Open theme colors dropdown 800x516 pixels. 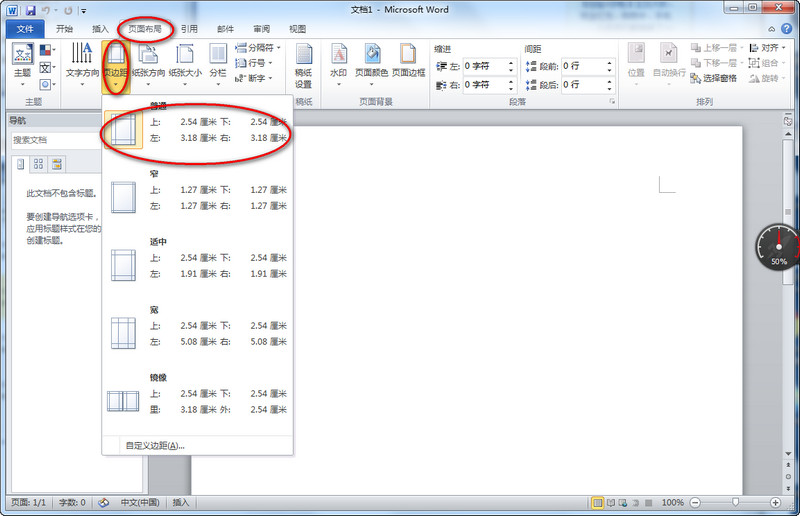[47, 50]
